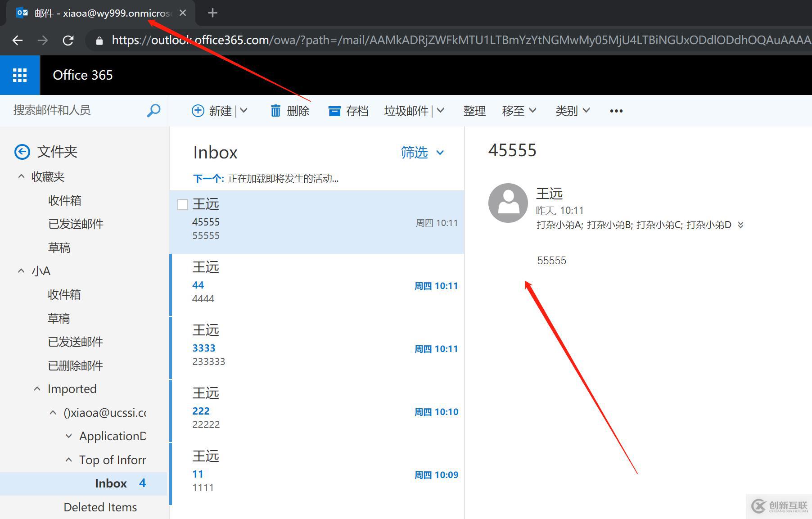
Task: Open the message with subject 11
Action: pos(317,474)
